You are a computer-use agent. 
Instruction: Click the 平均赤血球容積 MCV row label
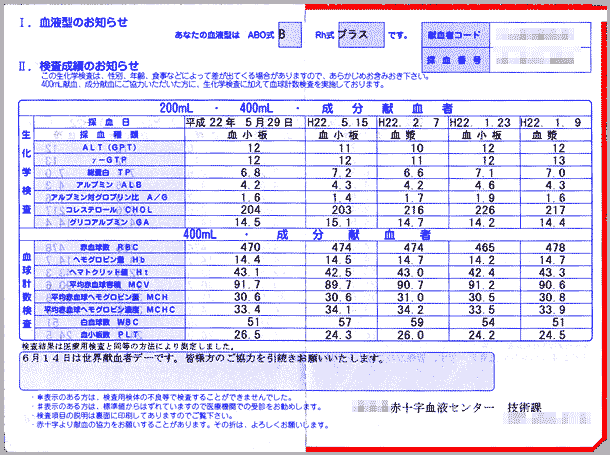coord(109,285)
